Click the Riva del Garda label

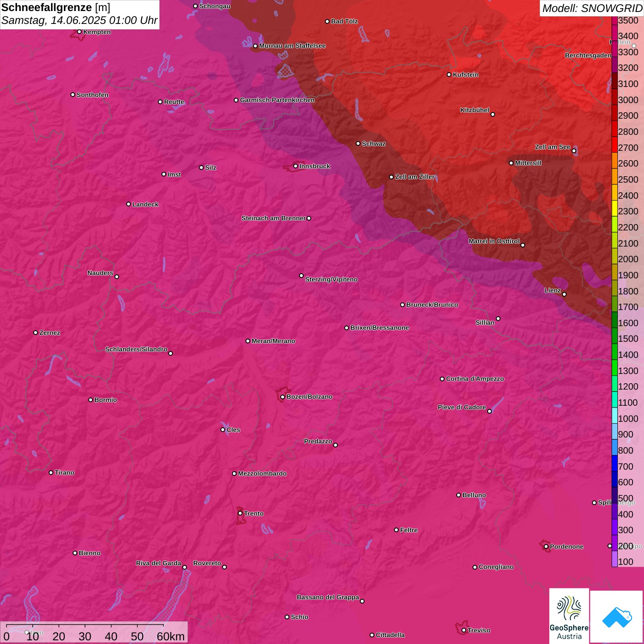pyautogui.click(x=159, y=563)
